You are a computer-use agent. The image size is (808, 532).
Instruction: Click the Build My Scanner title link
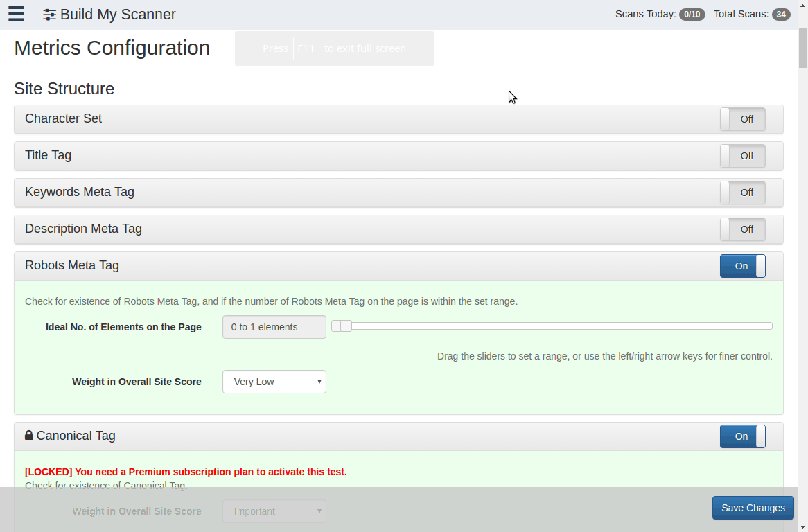pyautogui.click(x=118, y=15)
